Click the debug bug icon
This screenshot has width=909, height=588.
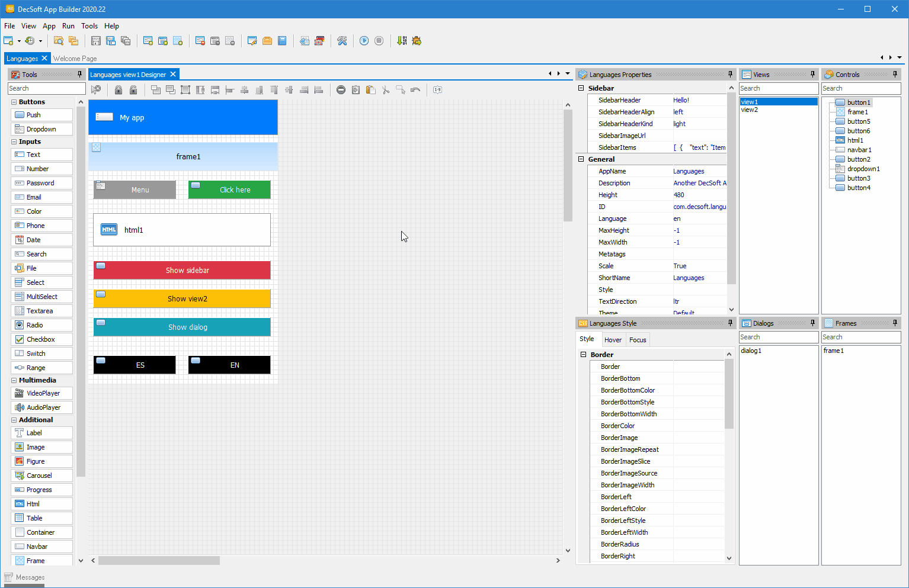click(x=417, y=41)
